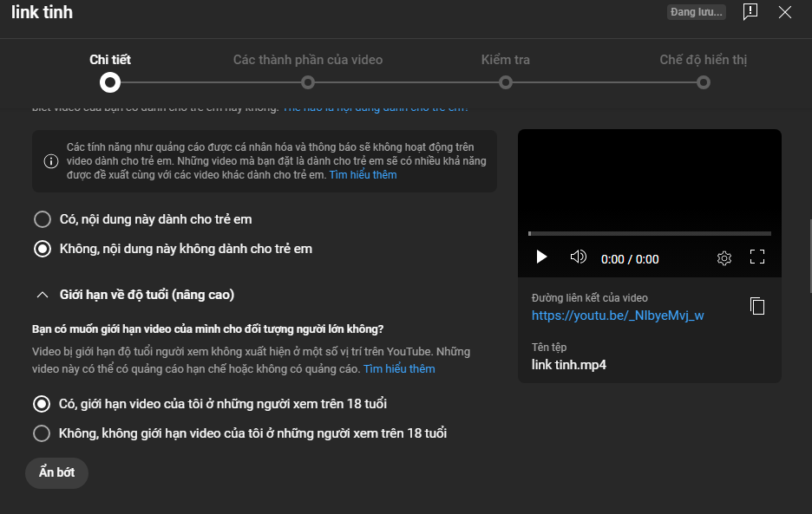
Task: Open the youtu.be video link
Action: (x=617, y=316)
